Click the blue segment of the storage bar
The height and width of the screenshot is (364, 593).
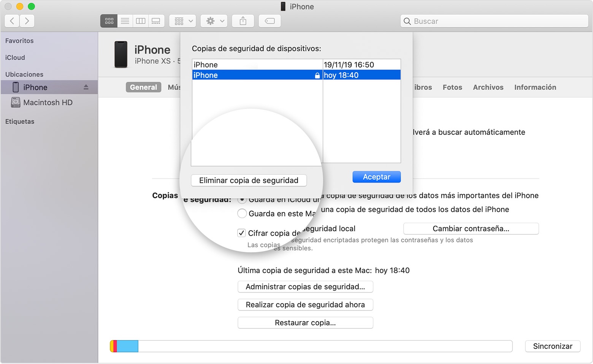(x=127, y=346)
